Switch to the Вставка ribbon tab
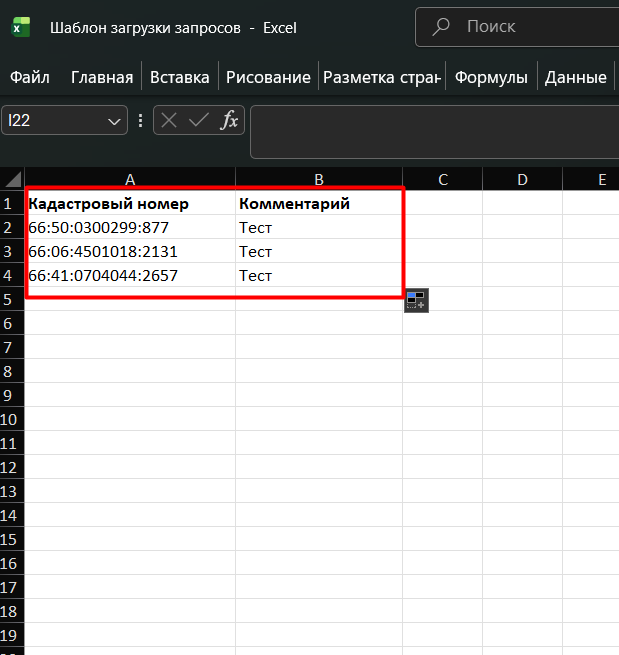Image resolution: width=619 pixels, height=655 pixels. point(180,77)
